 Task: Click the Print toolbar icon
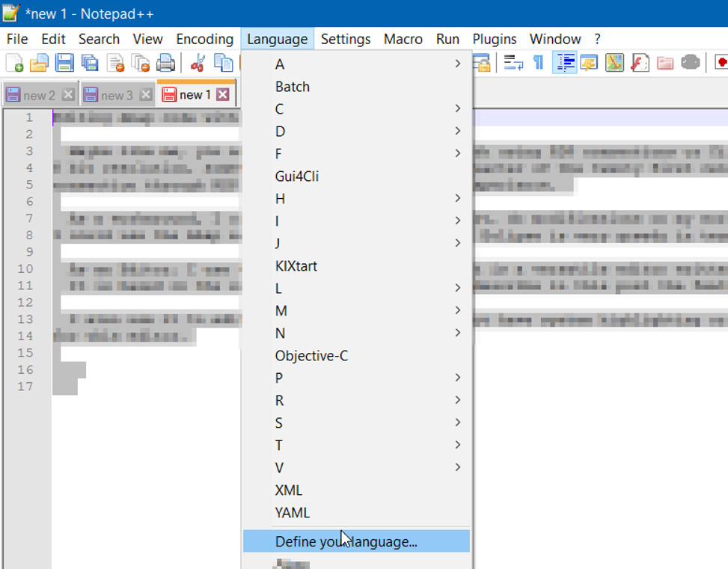pos(165,63)
